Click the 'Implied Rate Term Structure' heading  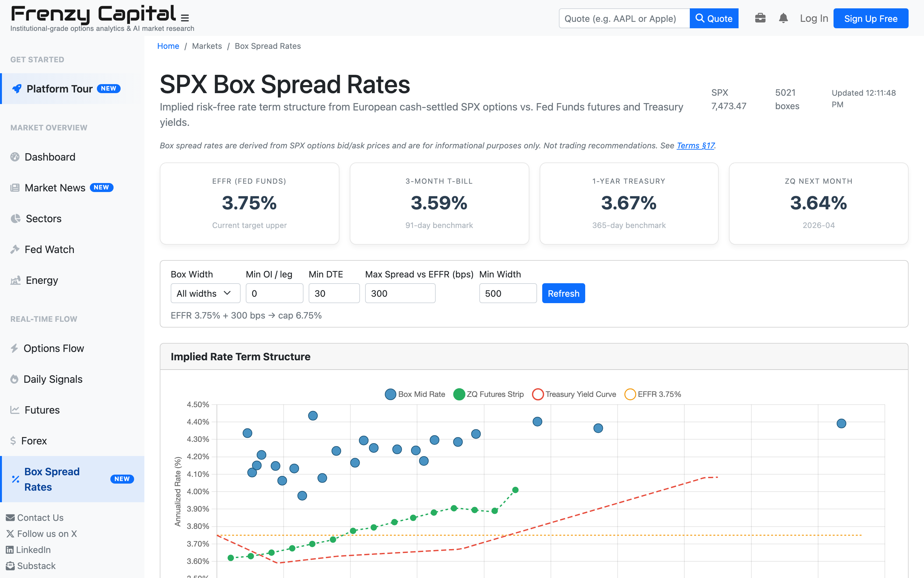pos(241,357)
